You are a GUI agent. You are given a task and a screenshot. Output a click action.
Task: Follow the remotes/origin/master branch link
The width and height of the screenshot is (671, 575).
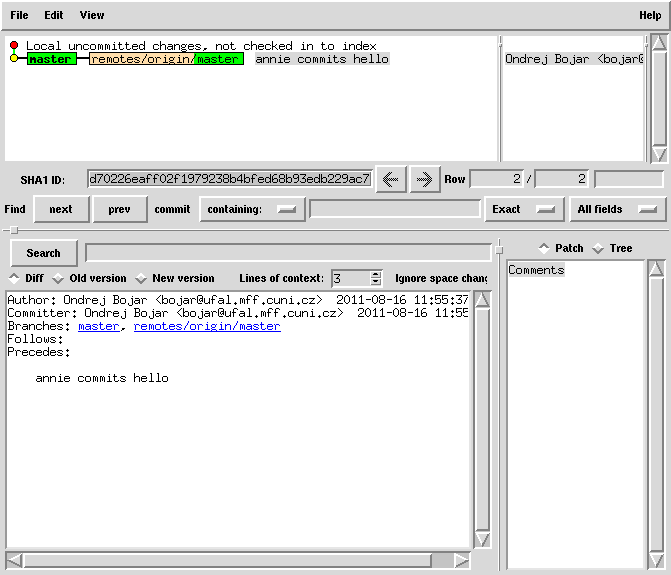coord(207,326)
